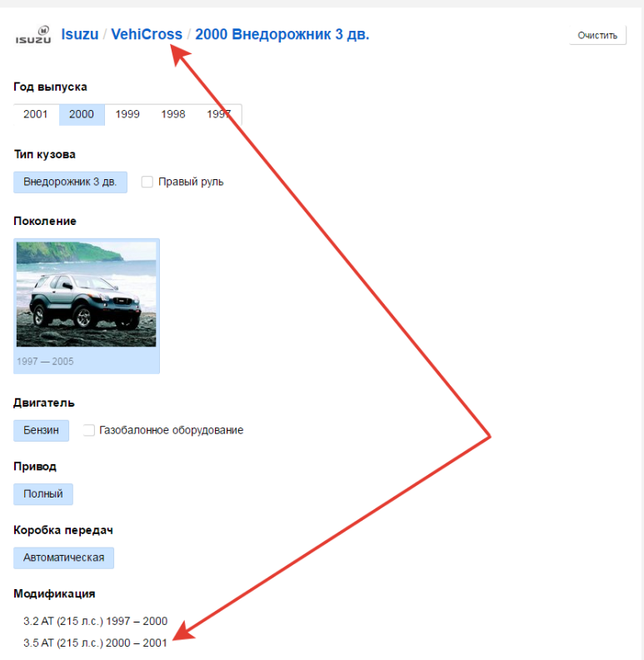644x660 pixels.
Task: Choose engine type Бензин
Action: [42, 431]
